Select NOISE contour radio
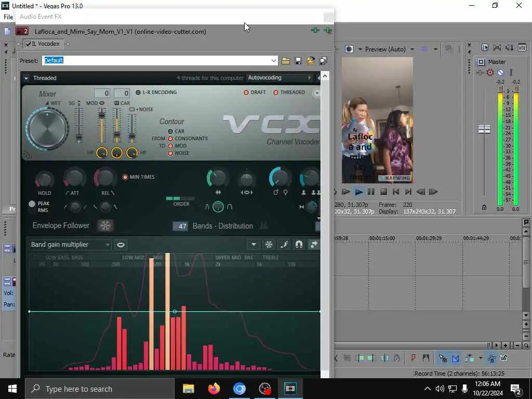 coord(170,153)
